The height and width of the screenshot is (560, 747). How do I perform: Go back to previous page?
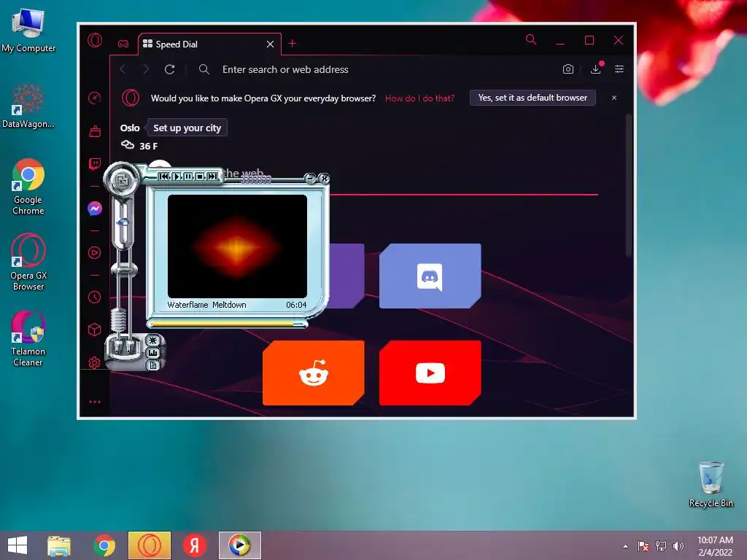[123, 69]
